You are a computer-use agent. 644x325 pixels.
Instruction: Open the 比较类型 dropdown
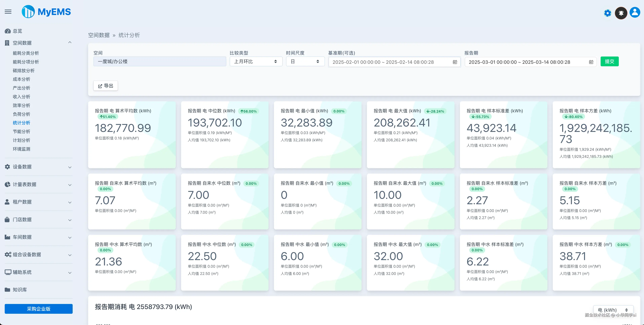pyautogui.click(x=256, y=62)
